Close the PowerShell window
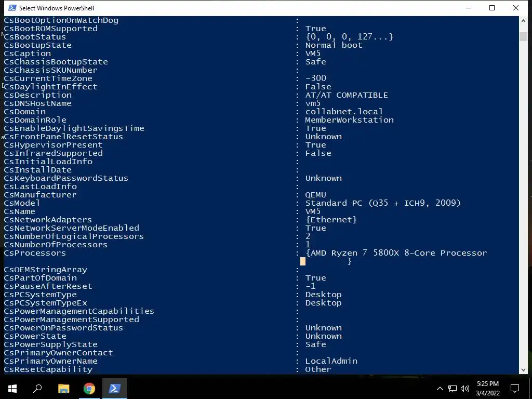The width and height of the screenshot is (532, 399). 516,8
